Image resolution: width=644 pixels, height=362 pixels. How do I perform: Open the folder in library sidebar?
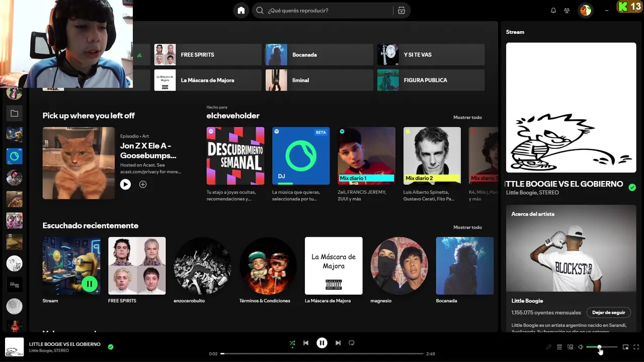14,114
